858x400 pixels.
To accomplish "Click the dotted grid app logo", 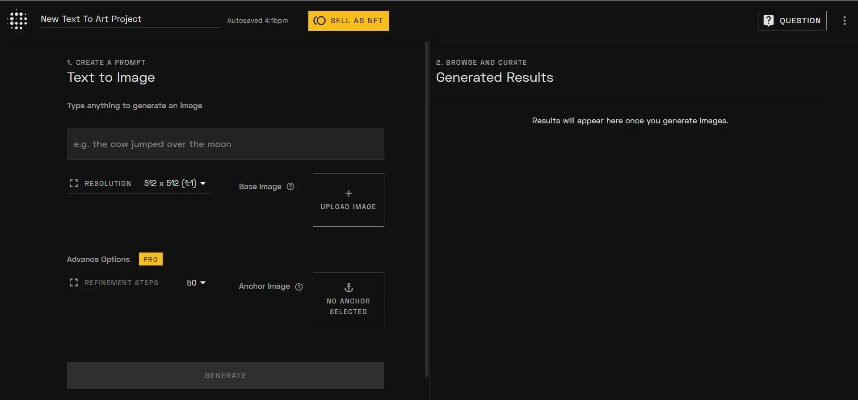I will (18, 20).
